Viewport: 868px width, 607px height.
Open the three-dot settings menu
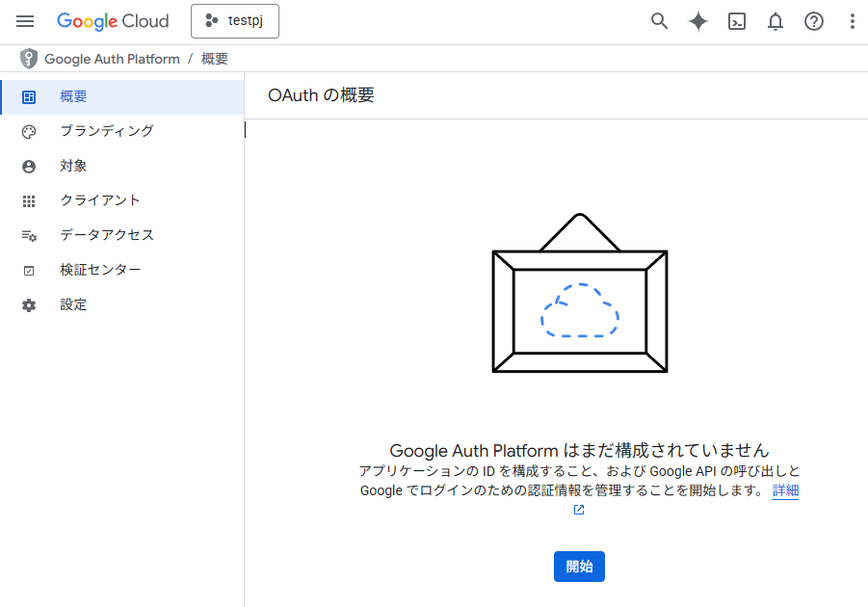[x=852, y=21]
